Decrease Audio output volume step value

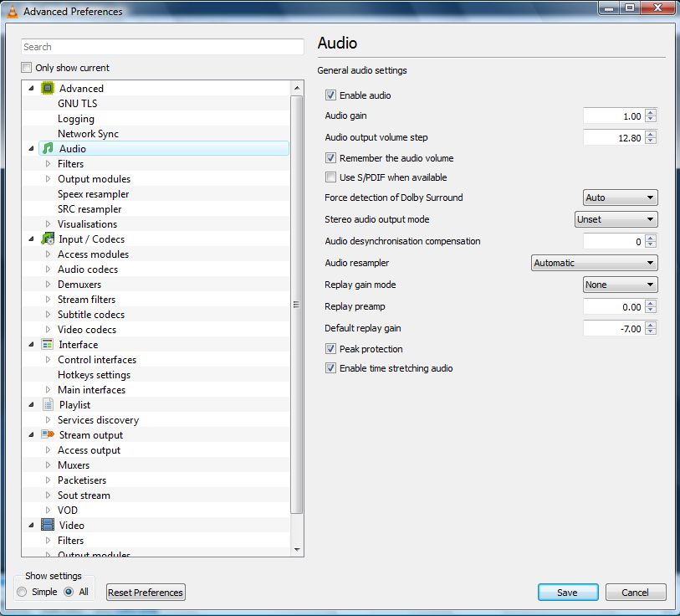point(651,141)
